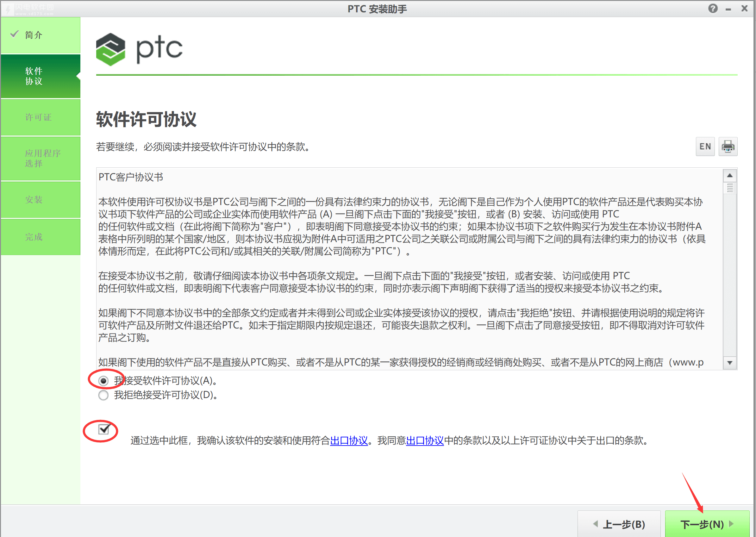Click the PTC logo icon
The height and width of the screenshot is (537, 756).
pos(110,49)
